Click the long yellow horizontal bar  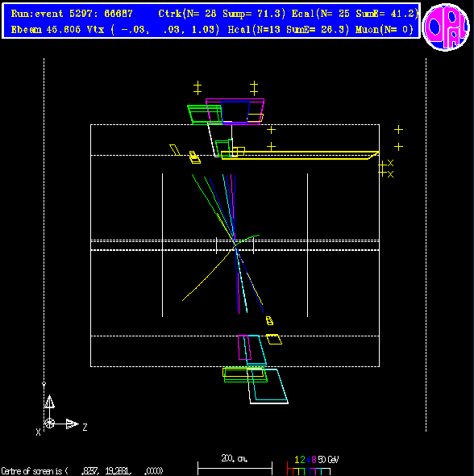pyautogui.click(x=300, y=155)
